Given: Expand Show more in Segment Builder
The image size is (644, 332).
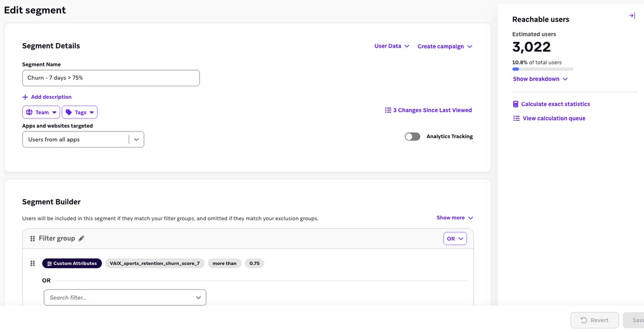Looking at the screenshot, I should [454, 218].
